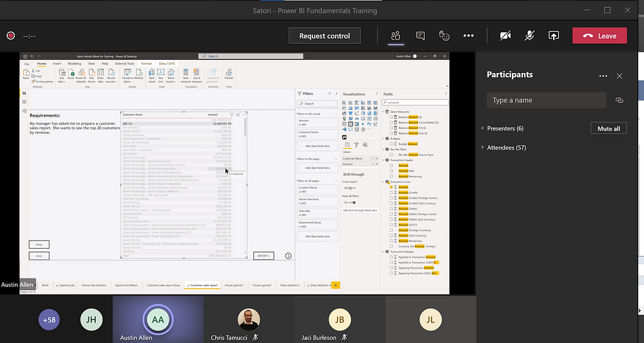Viewport: 644px width, 343px height.
Task: Switch to the Modeling ribbon tab
Action: (x=74, y=64)
